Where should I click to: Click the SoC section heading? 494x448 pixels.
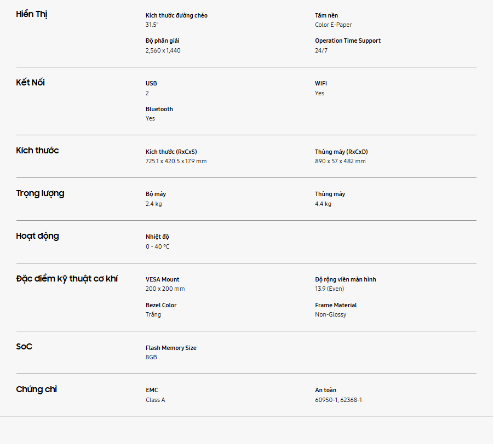pyautogui.click(x=24, y=347)
